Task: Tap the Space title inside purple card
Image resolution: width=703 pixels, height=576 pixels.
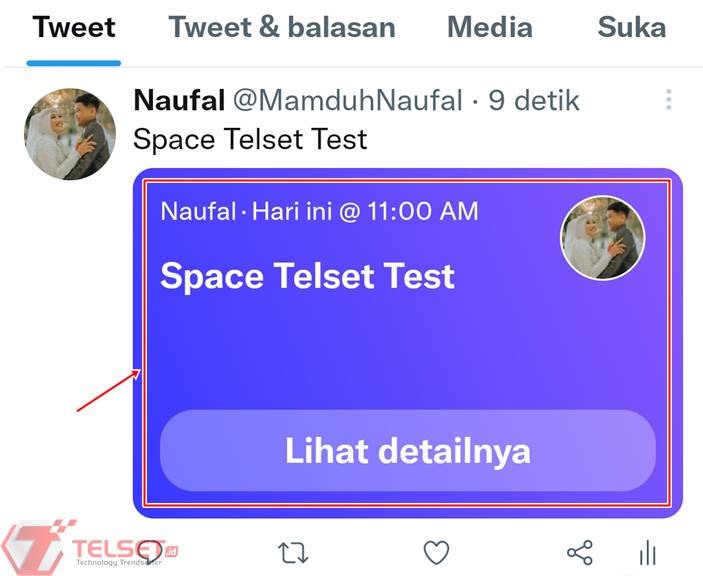Action: (308, 276)
